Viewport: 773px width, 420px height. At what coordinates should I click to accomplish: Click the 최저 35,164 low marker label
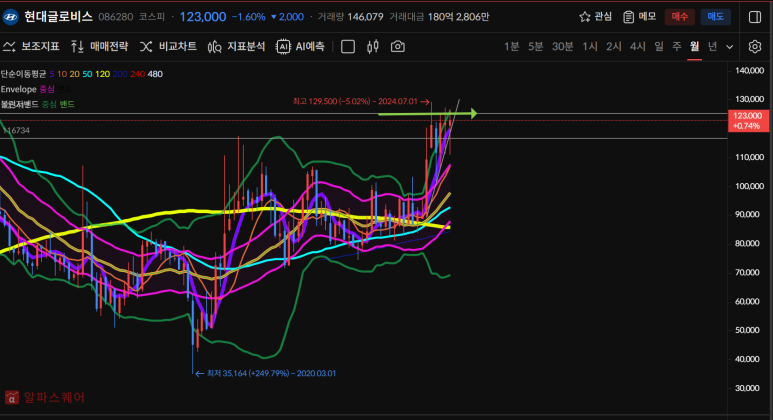click(266, 374)
